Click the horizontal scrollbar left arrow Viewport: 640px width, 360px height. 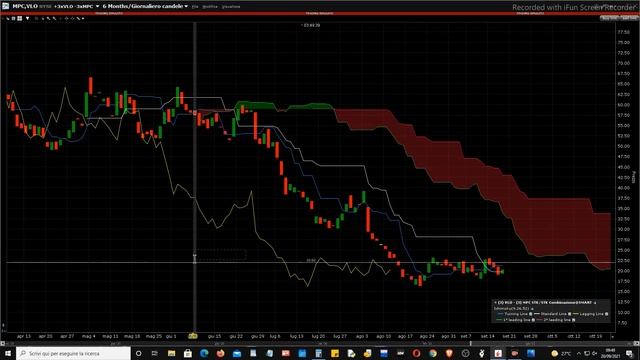coord(2,343)
